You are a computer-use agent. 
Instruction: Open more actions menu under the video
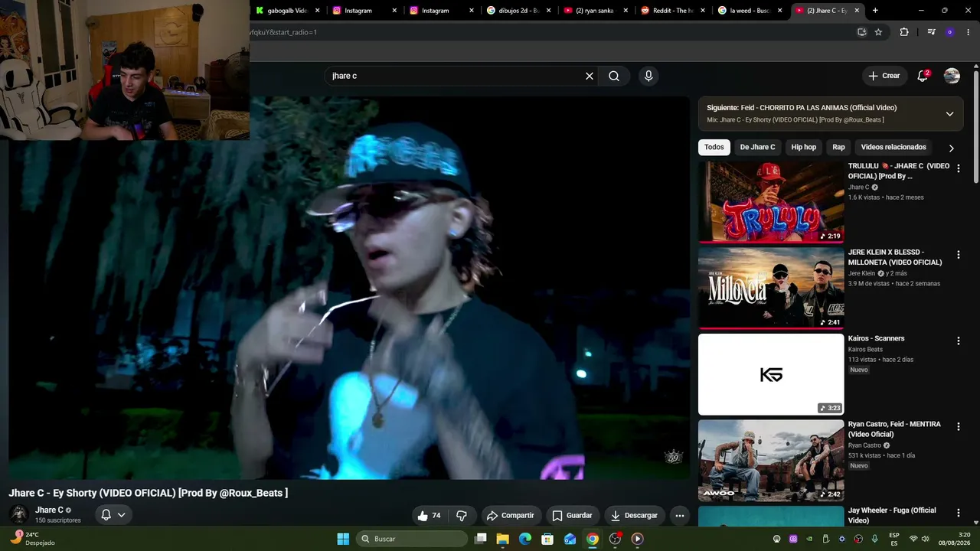[x=679, y=516]
